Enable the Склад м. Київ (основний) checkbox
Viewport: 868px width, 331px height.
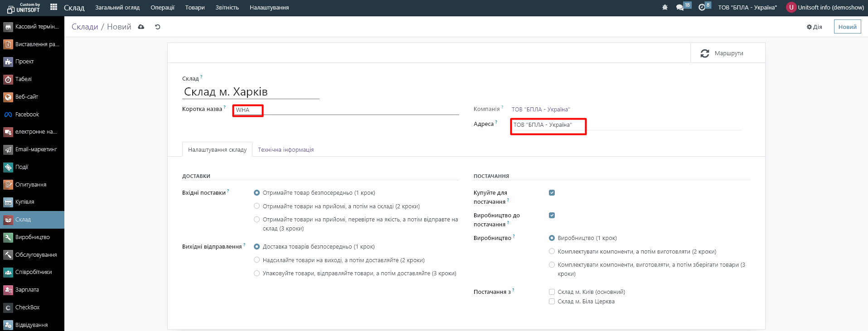point(552,292)
